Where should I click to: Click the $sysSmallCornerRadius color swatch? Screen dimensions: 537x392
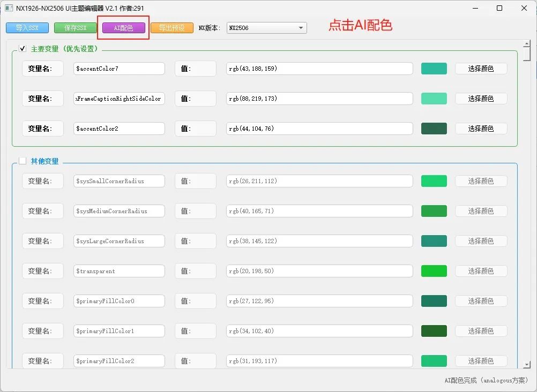434,181
